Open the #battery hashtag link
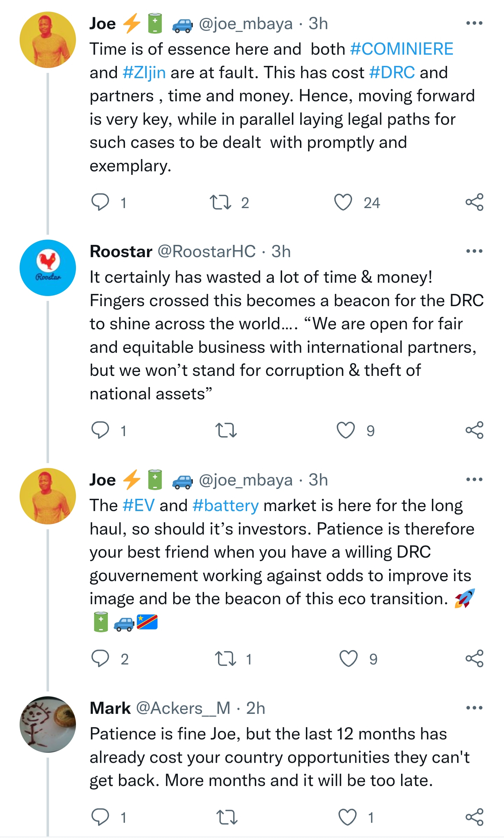Viewport: 504px width, 840px height. 225,505
